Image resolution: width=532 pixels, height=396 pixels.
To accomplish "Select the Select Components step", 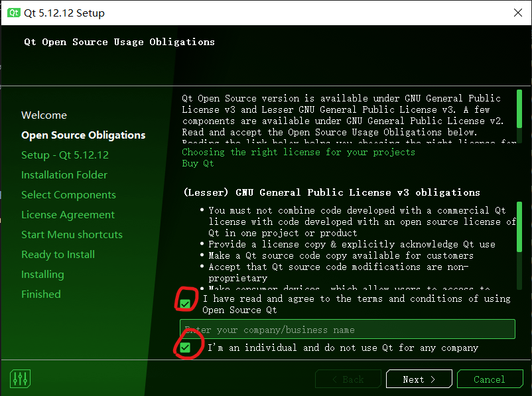I will (x=68, y=195).
